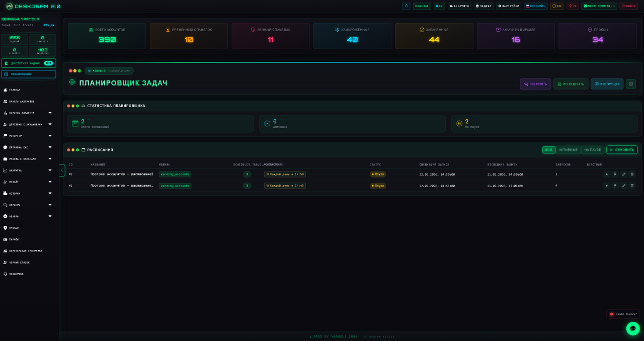This screenshot has height=341, width=644.
Task: Click the Забаненные stat card
Action: (434, 36)
